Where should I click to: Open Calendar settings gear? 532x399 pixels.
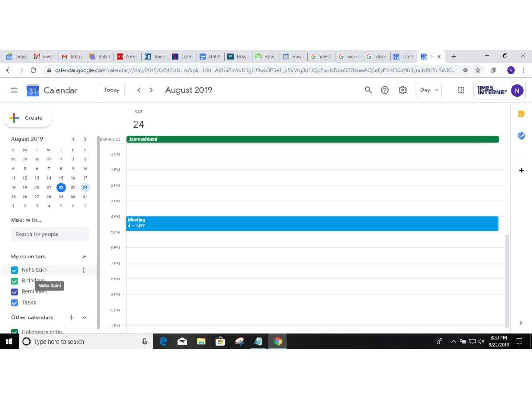(x=402, y=90)
